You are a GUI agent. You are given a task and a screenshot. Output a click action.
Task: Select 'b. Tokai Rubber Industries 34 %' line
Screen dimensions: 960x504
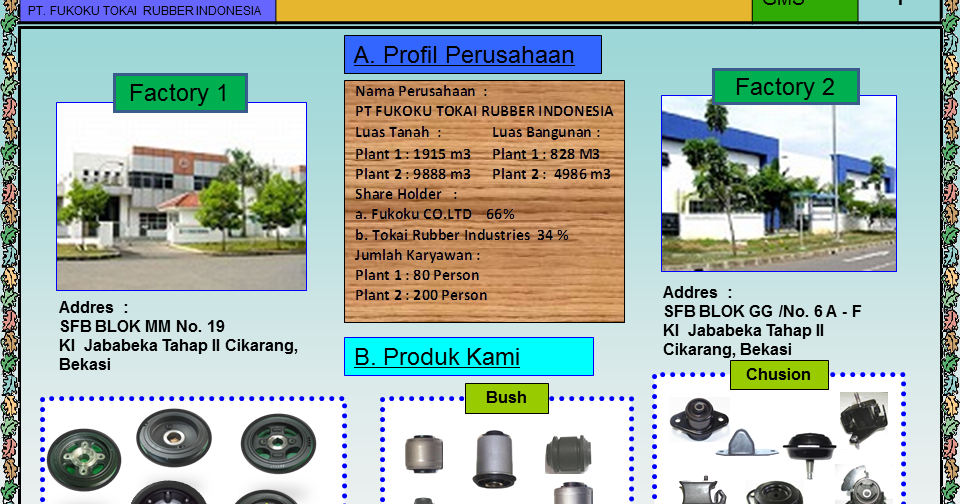[x=462, y=235]
